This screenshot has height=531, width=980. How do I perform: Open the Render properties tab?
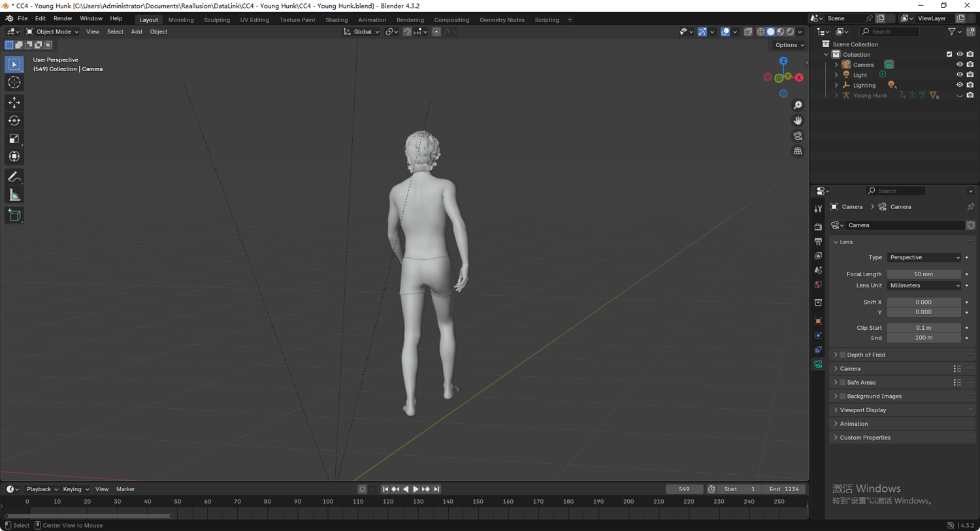[818, 227]
